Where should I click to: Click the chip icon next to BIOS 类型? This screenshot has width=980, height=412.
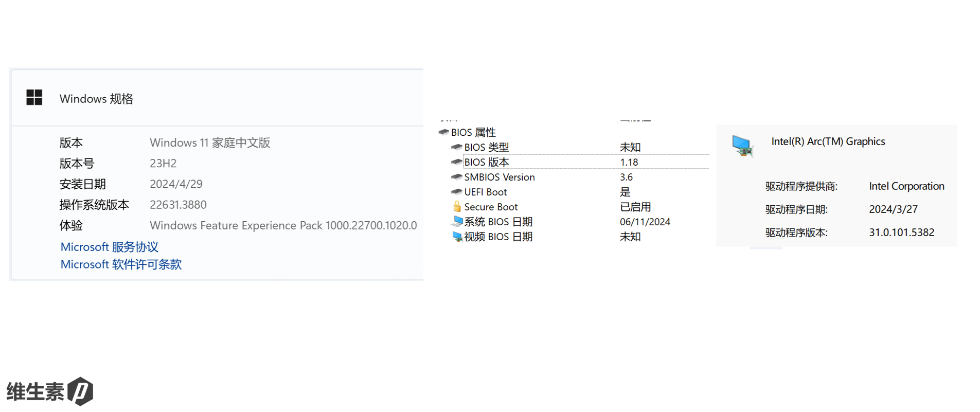[x=456, y=147]
